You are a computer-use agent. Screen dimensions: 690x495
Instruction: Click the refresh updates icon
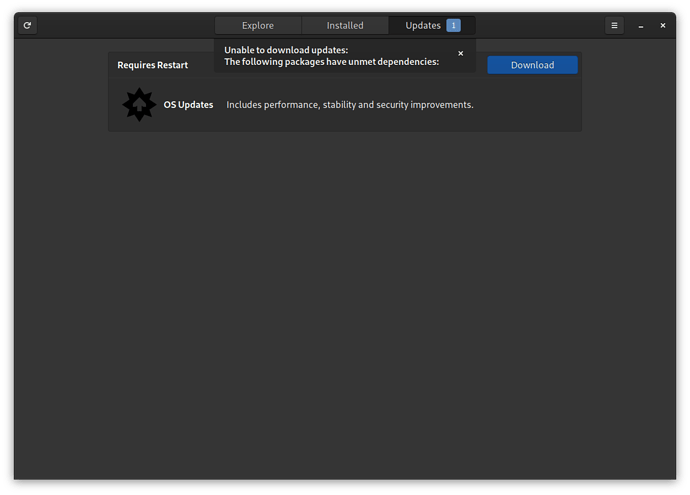[27, 26]
